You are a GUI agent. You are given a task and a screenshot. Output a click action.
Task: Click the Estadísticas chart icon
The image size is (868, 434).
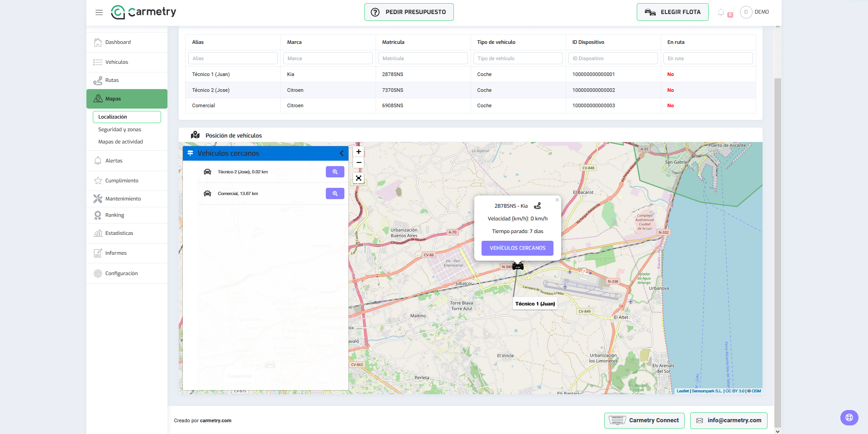(98, 233)
